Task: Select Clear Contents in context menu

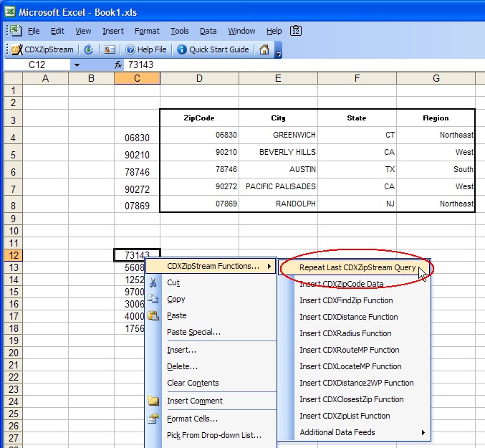Action: (x=211, y=383)
